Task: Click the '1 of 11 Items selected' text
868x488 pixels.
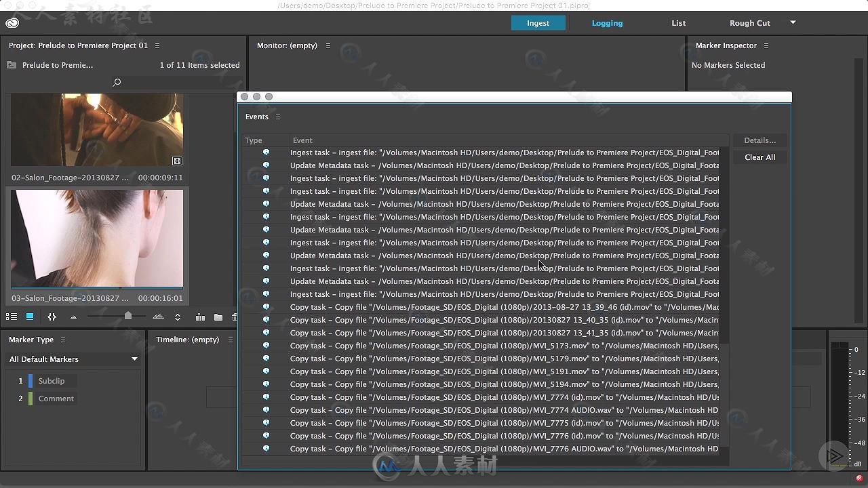Action: tap(199, 65)
